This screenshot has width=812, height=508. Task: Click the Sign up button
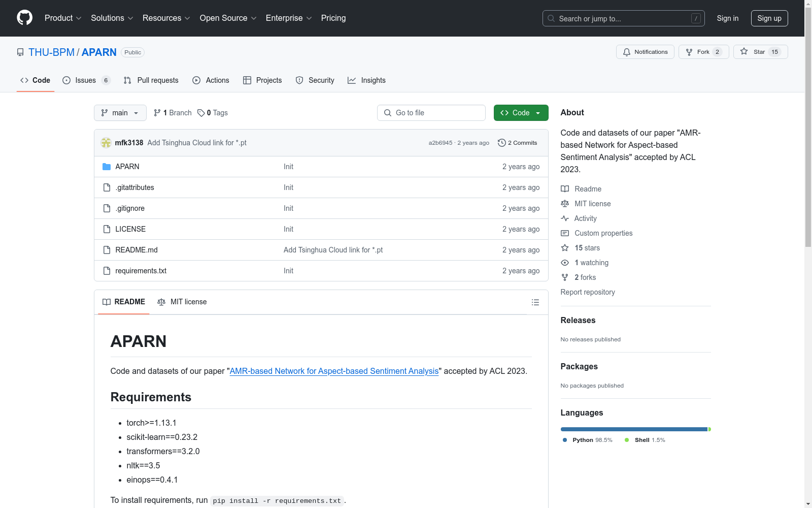(769, 18)
